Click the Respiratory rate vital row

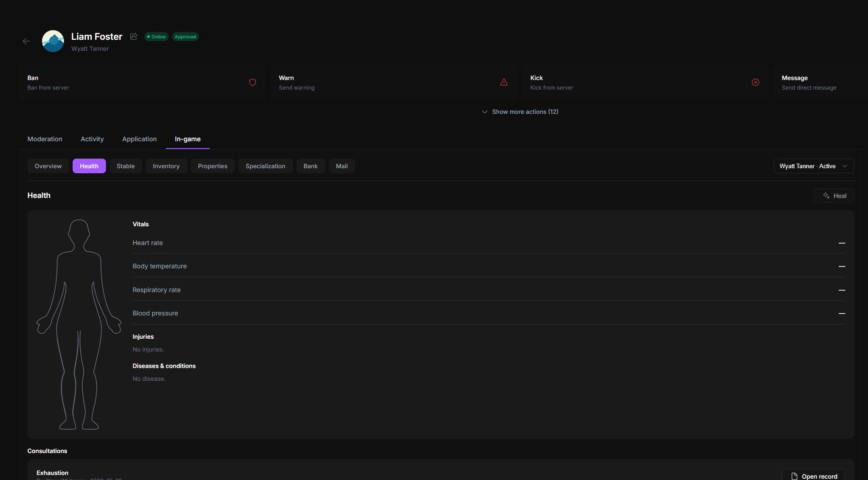[x=489, y=290]
